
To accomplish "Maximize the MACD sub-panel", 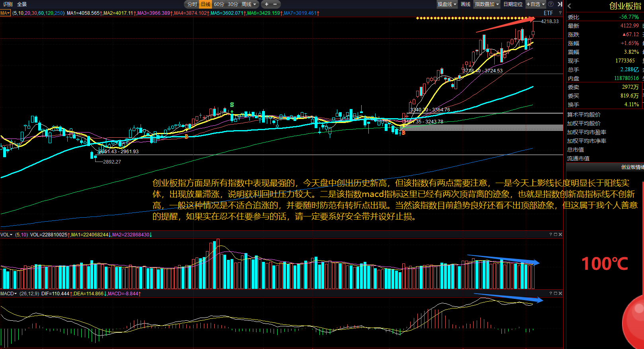I will point(556,294).
